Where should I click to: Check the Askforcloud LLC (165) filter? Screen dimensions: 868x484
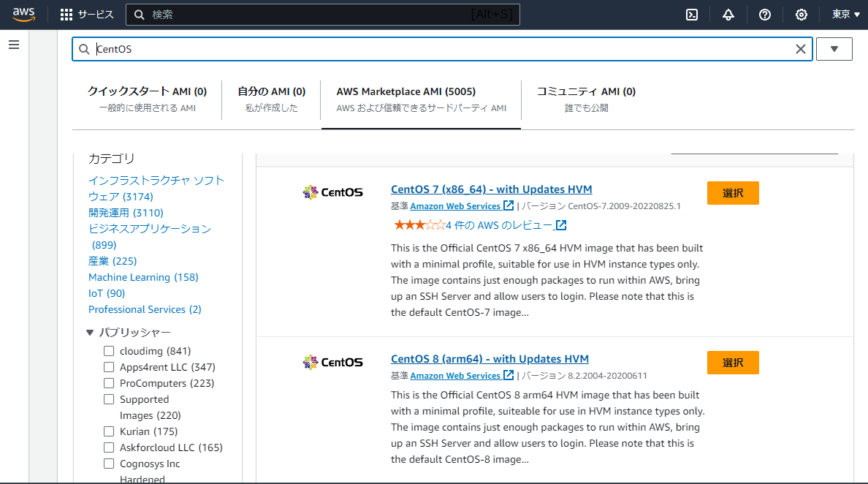point(109,447)
